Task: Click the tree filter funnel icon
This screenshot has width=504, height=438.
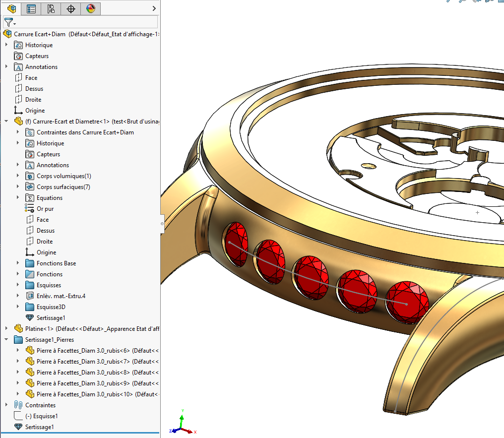Action: point(9,22)
